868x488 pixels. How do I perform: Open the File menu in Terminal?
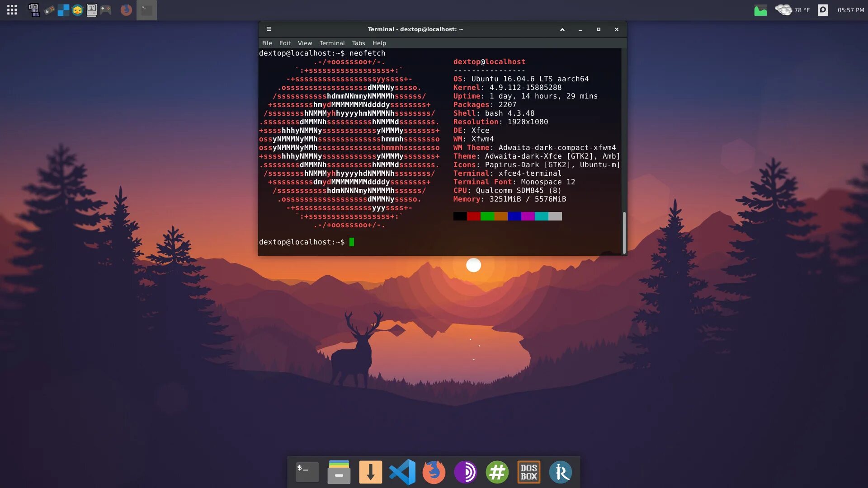(267, 43)
